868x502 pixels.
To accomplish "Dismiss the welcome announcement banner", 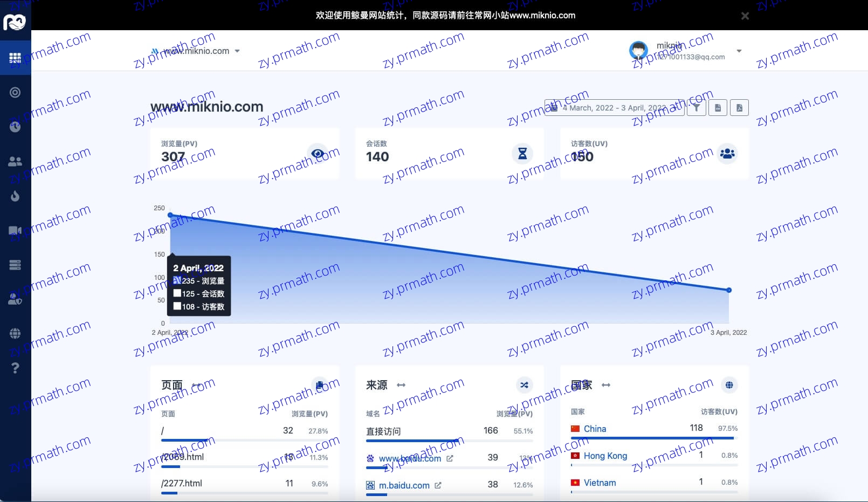I will pos(745,16).
